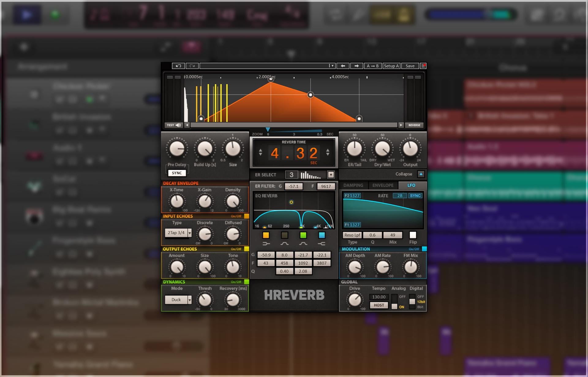Toggle Dynamics On/Off

[x=247, y=282]
